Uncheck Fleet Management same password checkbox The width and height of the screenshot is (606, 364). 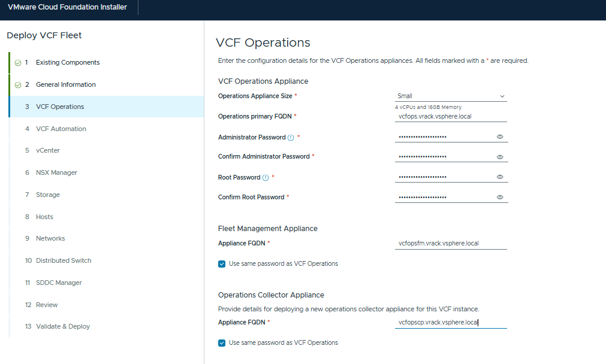(x=222, y=263)
